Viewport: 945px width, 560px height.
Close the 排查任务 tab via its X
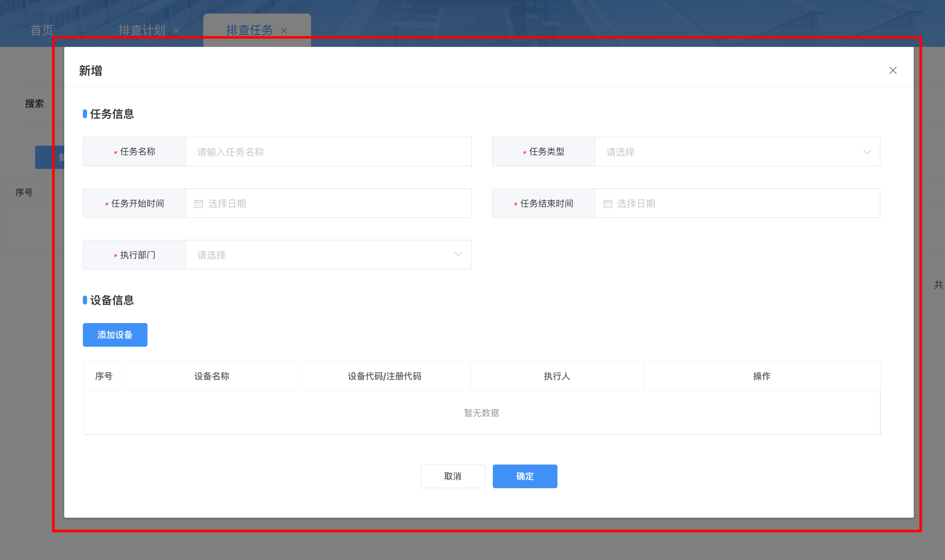pyautogui.click(x=284, y=31)
